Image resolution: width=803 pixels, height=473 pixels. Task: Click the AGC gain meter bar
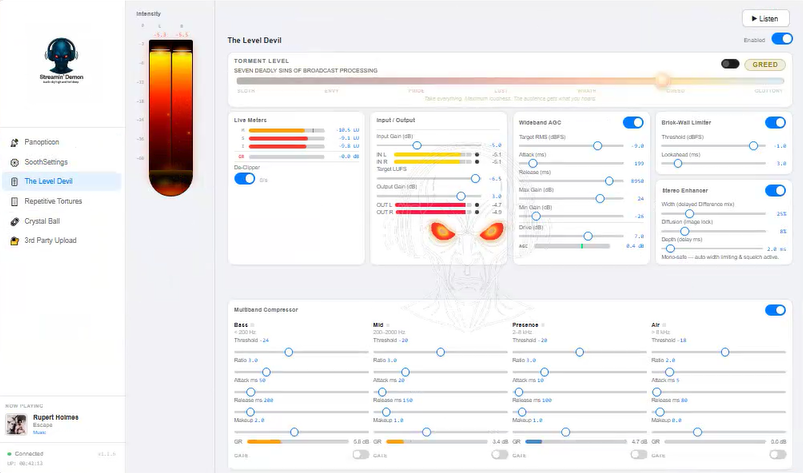[x=572, y=246]
